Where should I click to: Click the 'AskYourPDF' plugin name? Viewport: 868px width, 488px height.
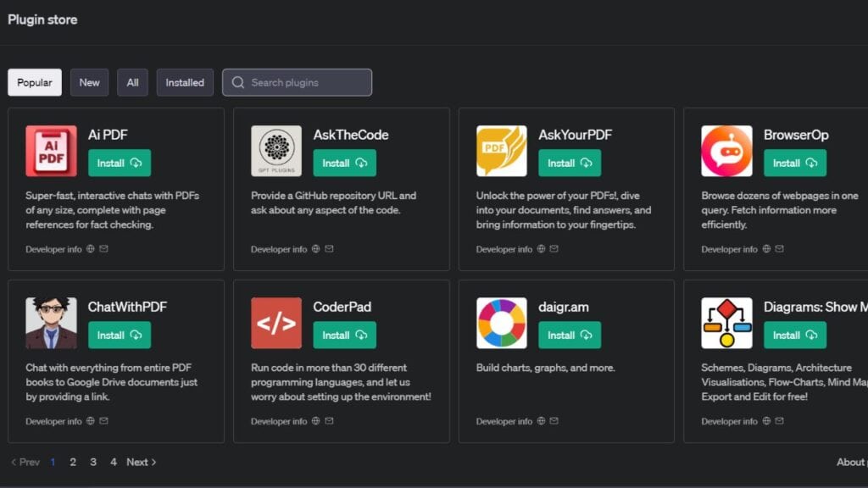click(x=576, y=135)
